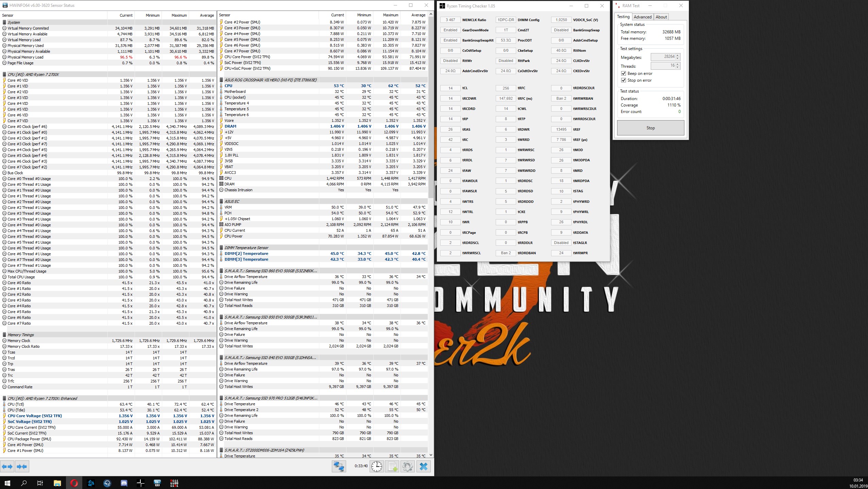Viewport: 868px width, 489px height.
Task: Click the sensor list vertical scrollbar down arrow
Action: tap(431, 455)
